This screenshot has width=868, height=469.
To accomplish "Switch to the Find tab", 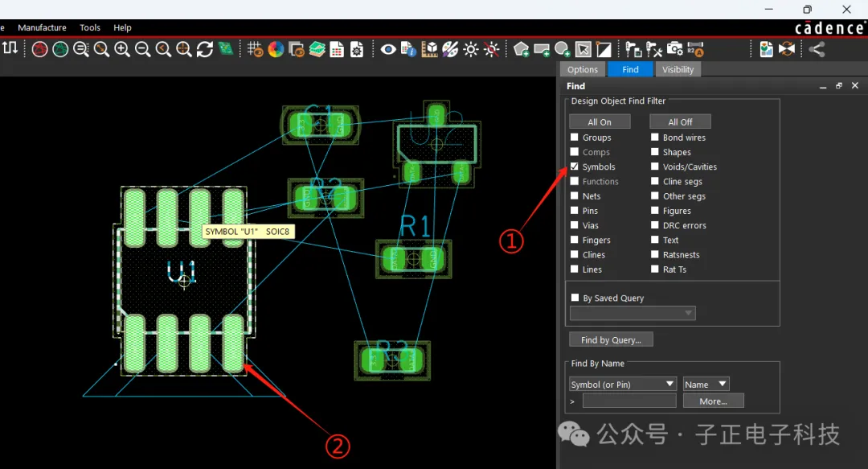I will tap(630, 69).
